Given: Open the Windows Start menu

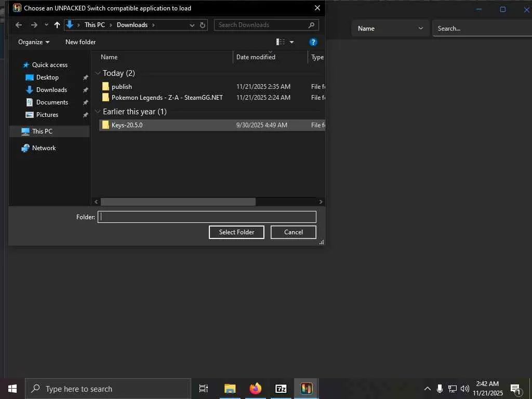Looking at the screenshot, I should (12, 389).
